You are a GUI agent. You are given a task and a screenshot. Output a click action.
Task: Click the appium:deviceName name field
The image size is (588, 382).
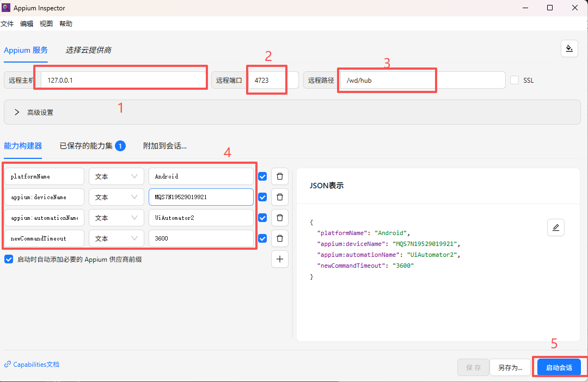(44, 197)
